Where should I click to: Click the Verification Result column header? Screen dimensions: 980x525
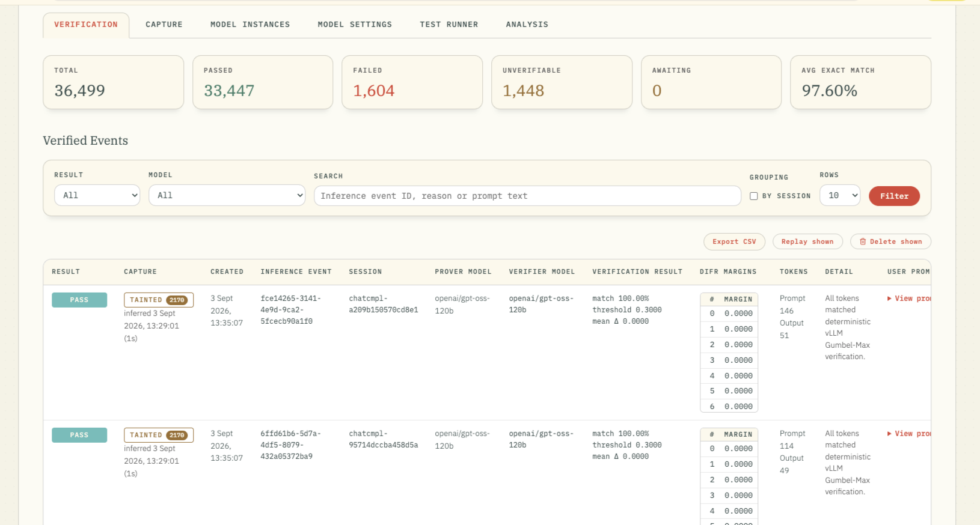tap(637, 272)
